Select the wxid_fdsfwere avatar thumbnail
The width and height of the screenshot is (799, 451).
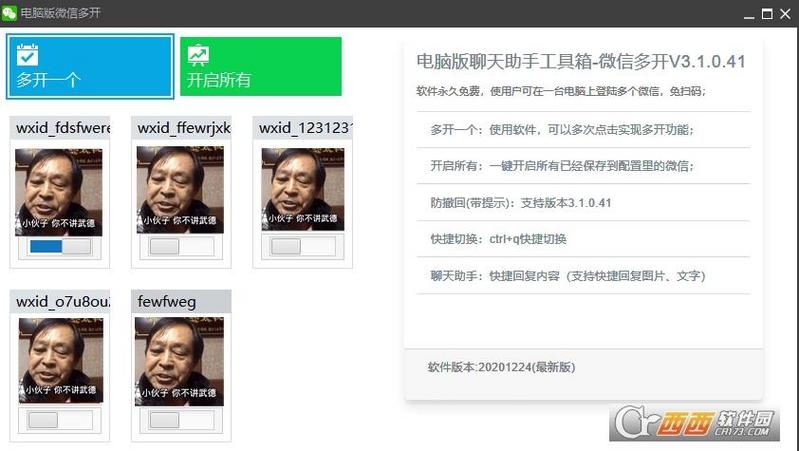[x=59, y=192]
